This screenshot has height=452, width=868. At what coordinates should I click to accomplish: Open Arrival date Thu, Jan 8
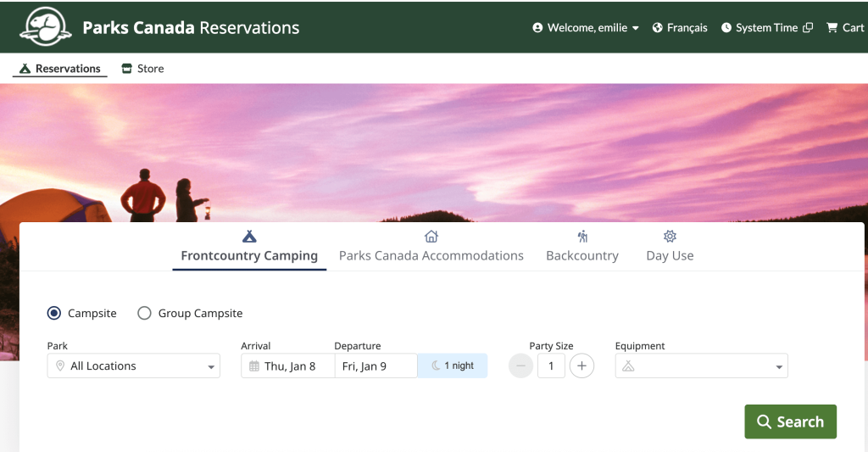click(x=288, y=366)
